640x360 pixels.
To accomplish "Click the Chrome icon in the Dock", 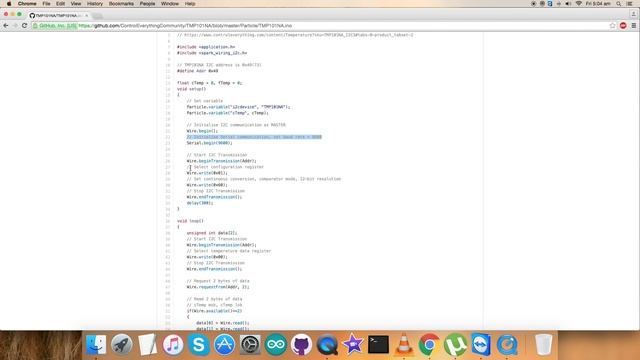I will coord(429,344).
